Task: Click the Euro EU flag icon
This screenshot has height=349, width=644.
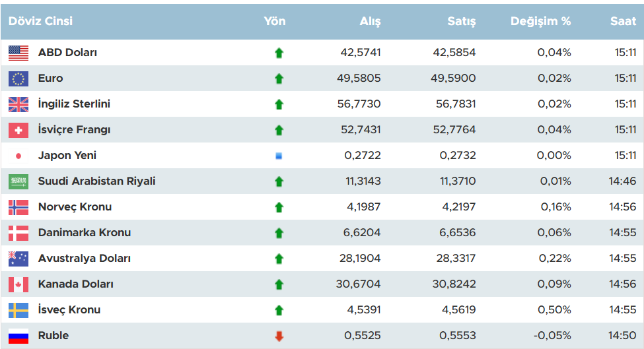Action: click(18, 79)
